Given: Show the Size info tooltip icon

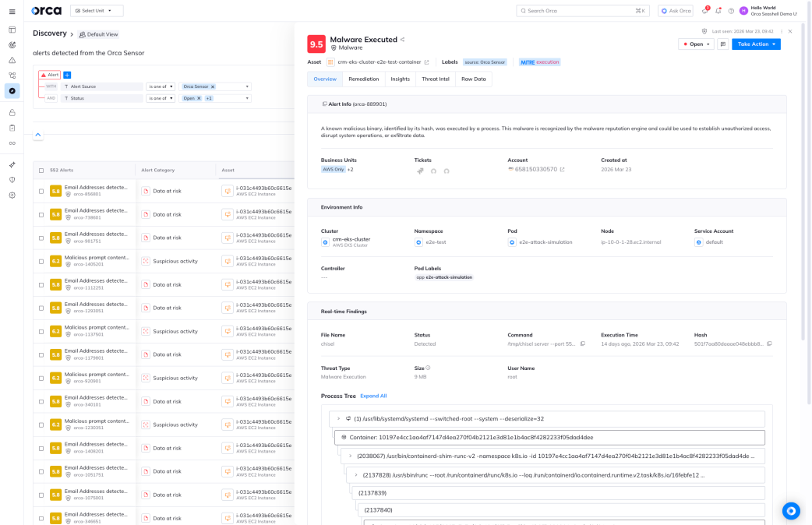Looking at the screenshot, I should [429, 368].
